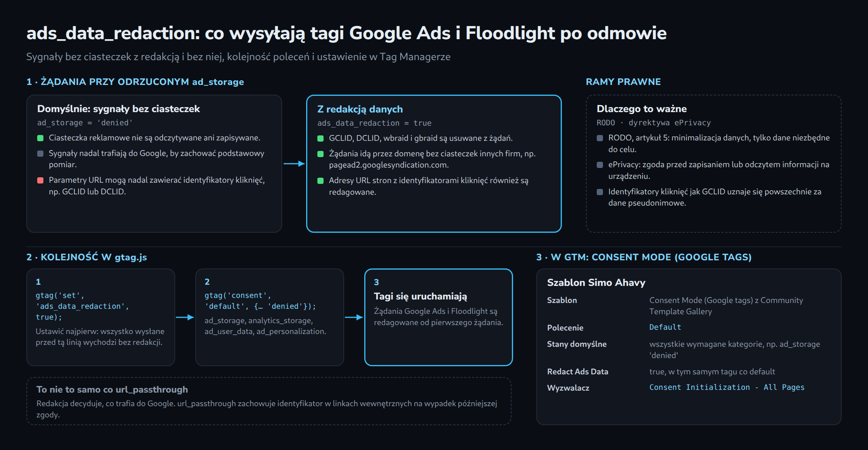Click step title 'Tagi się uruchamiają'
The image size is (868, 450).
tap(420, 296)
